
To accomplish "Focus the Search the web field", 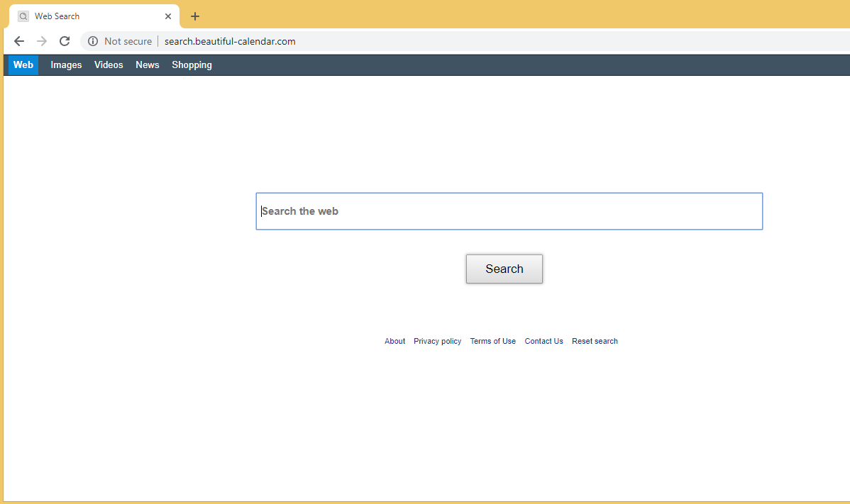I will click(509, 211).
